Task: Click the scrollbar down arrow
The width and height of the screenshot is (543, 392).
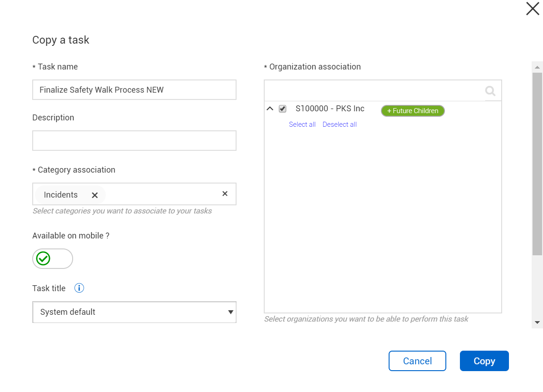Action: click(x=537, y=323)
